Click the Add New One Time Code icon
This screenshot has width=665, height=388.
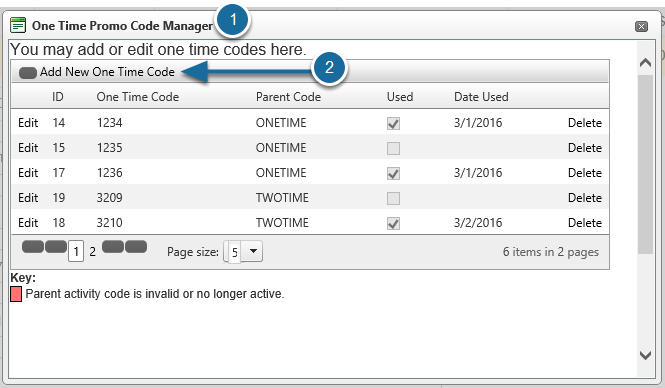point(28,73)
